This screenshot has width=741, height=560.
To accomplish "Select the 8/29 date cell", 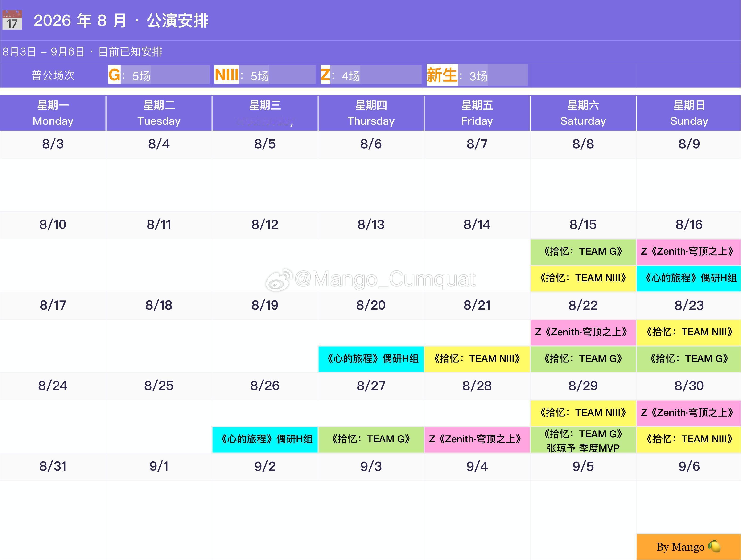I will [x=583, y=386].
